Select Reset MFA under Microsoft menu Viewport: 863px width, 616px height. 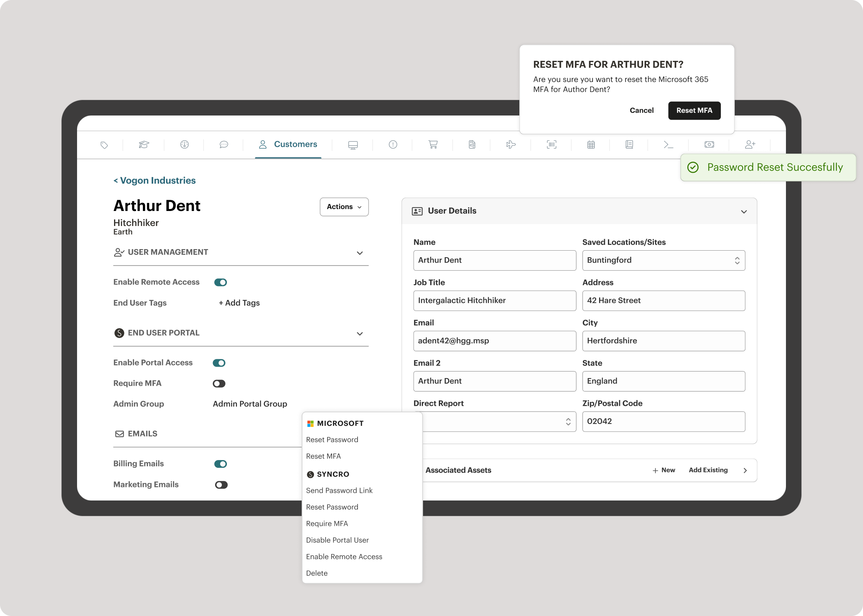tap(323, 456)
